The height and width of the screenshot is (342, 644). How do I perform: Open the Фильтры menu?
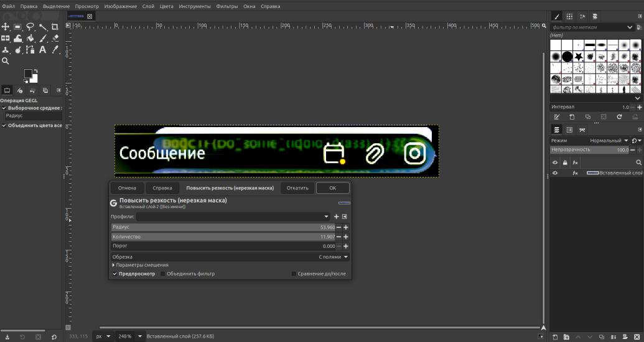tap(226, 6)
